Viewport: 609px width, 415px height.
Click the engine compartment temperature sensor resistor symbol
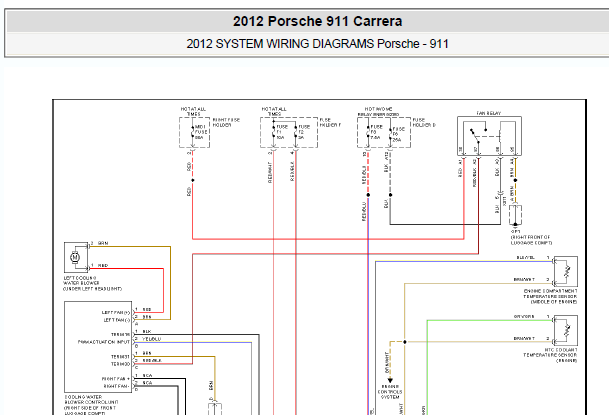(567, 272)
